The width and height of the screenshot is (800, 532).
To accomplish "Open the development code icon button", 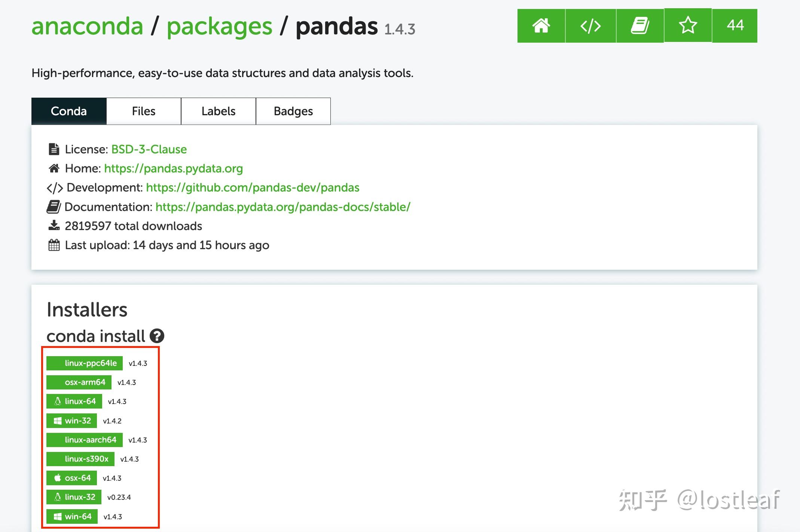I will 590,26.
